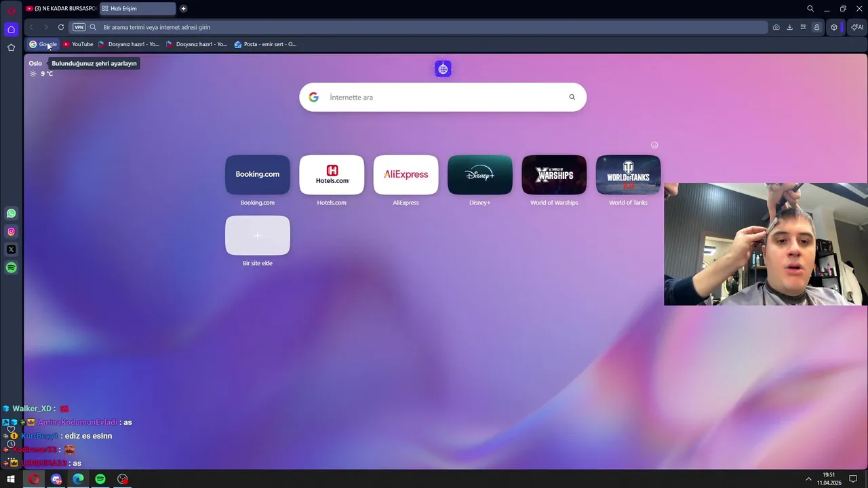Take a snapshot with the camera icon

point(776,27)
